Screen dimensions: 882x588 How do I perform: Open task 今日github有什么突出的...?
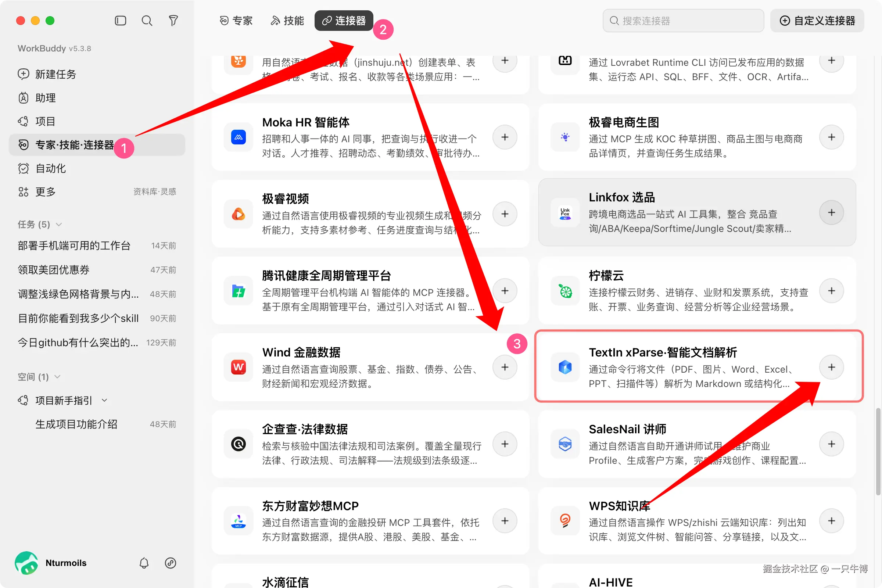97,343
